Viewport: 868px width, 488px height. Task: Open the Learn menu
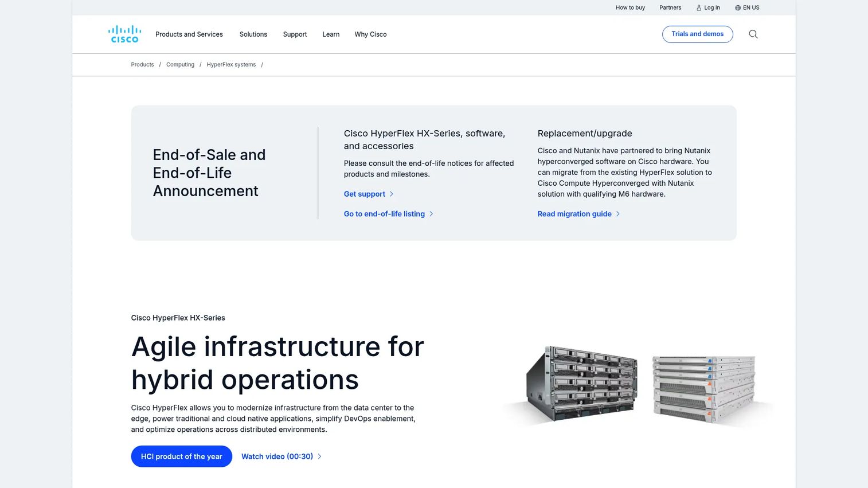[331, 34]
